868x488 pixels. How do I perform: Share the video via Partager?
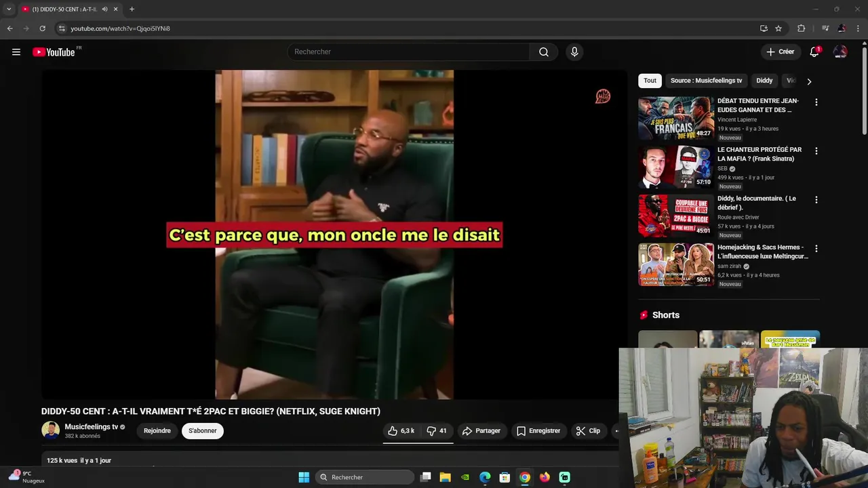pyautogui.click(x=481, y=431)
